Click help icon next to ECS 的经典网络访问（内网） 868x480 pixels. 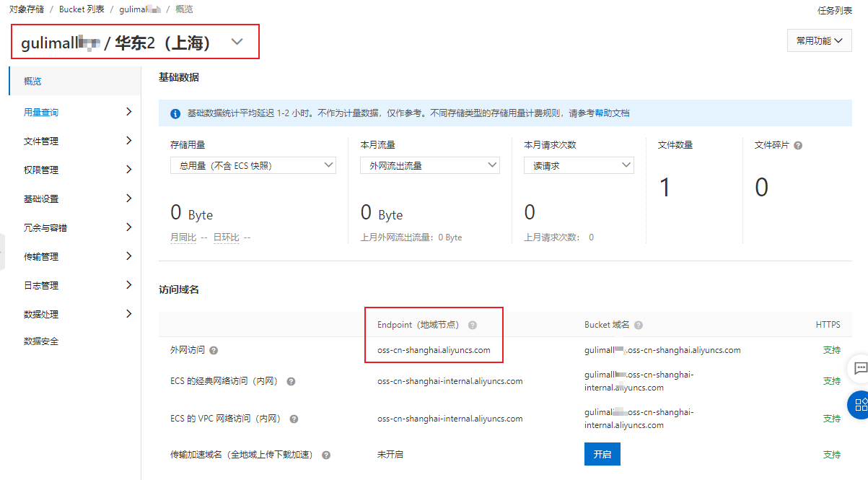(x=291, y=381)
